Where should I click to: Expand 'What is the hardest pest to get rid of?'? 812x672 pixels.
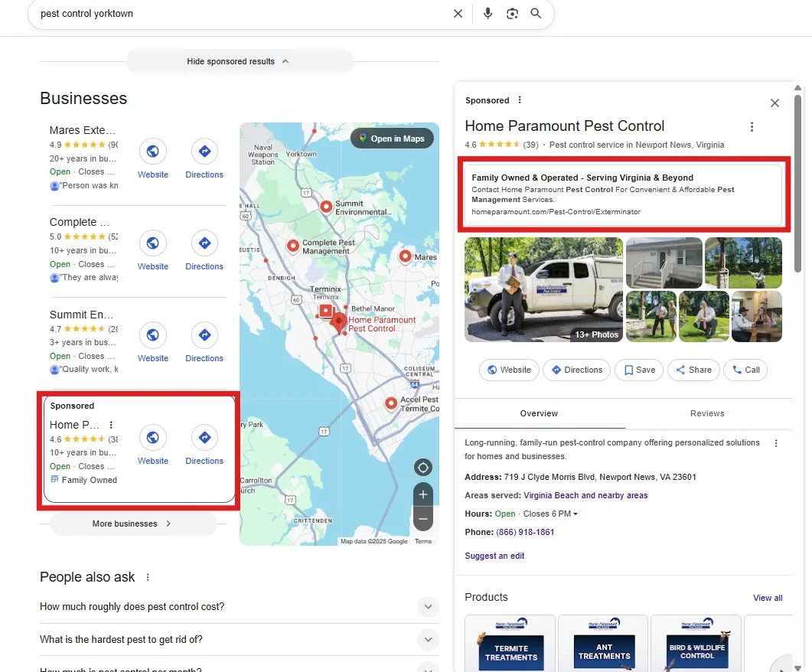(x=429, y=639)
